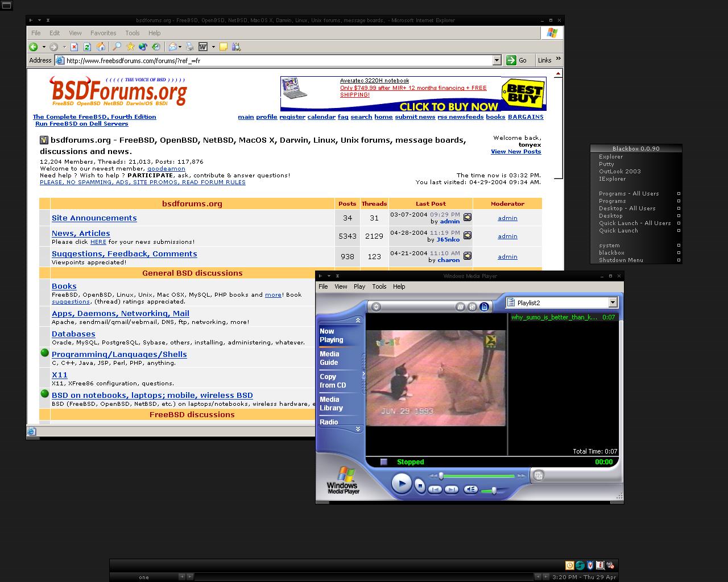The image size is (728, 582).
Task: Expand the address bar URL dropdown
Action: [x=497, y=60]
